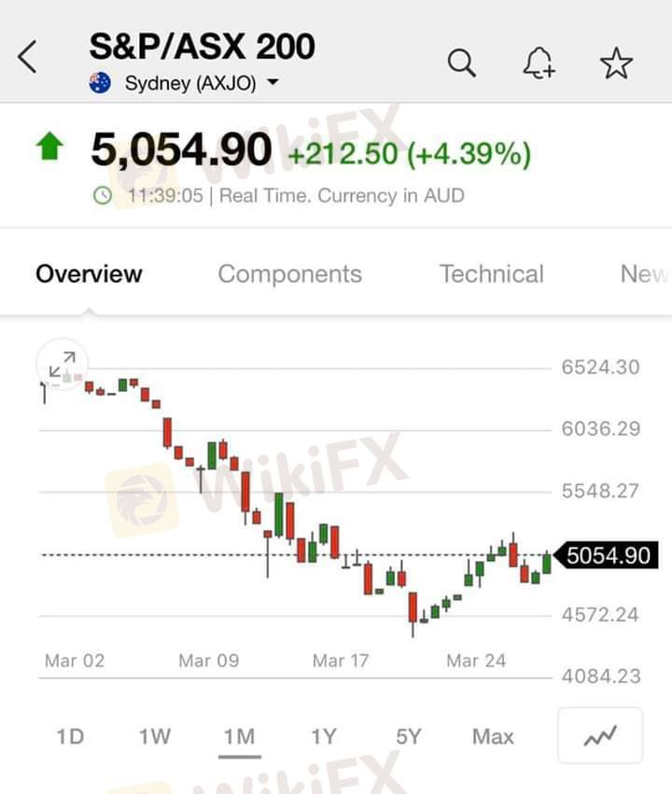Add to watchlist with star icon

(x=616, y=63)
